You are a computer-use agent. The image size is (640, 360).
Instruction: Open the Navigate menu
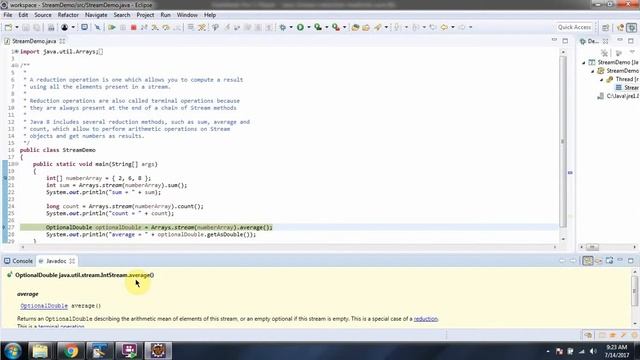tap(96, 15)
